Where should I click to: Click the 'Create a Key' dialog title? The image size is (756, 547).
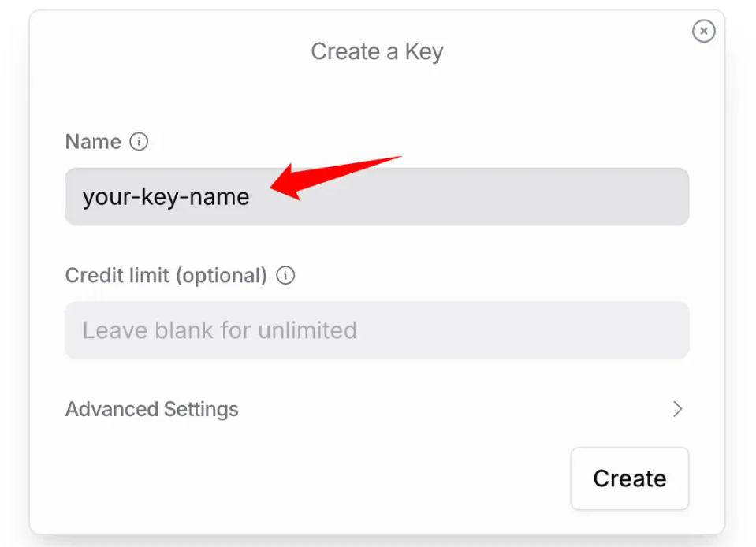377,51
